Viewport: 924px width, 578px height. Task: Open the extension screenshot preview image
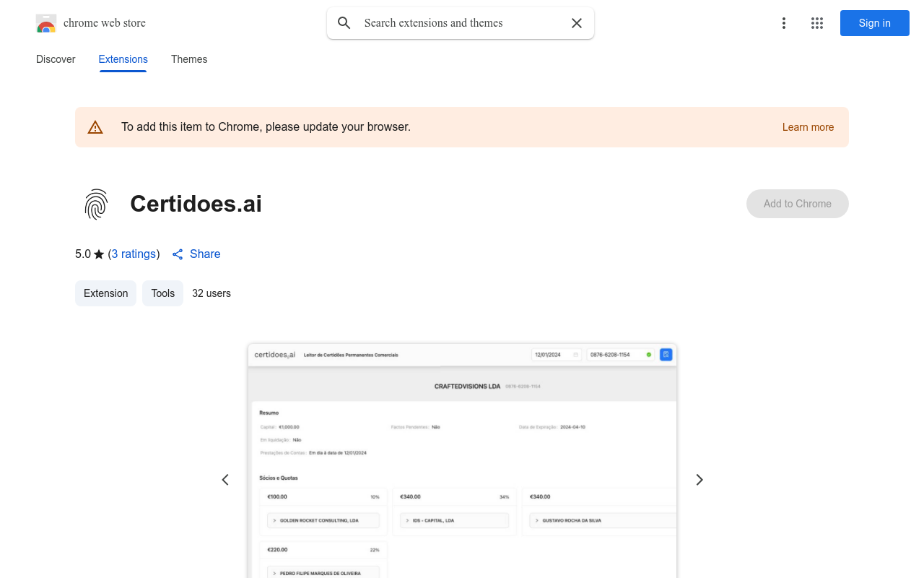click(x=462, y=461)
